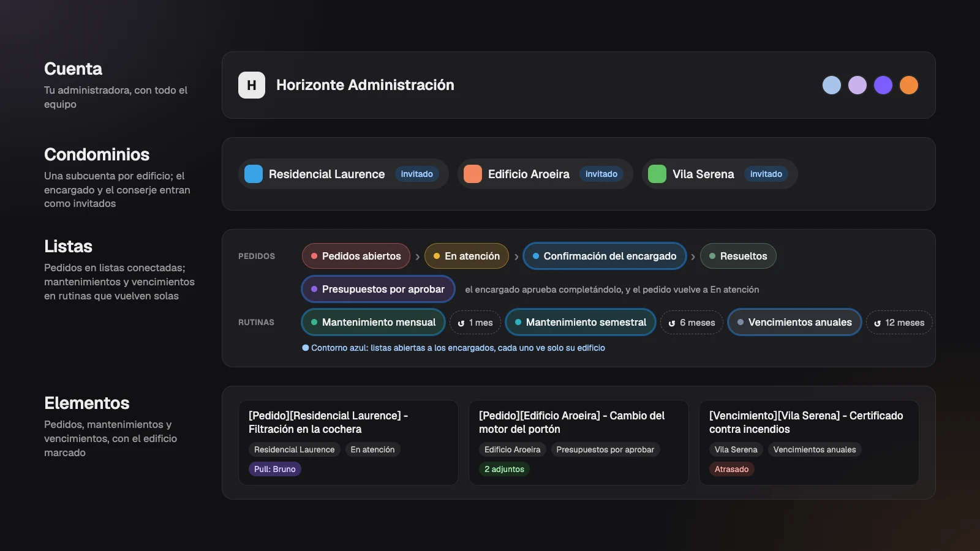Click the orange team member avatar
Screen dimensions: 980x551
(x=909, y=85)
